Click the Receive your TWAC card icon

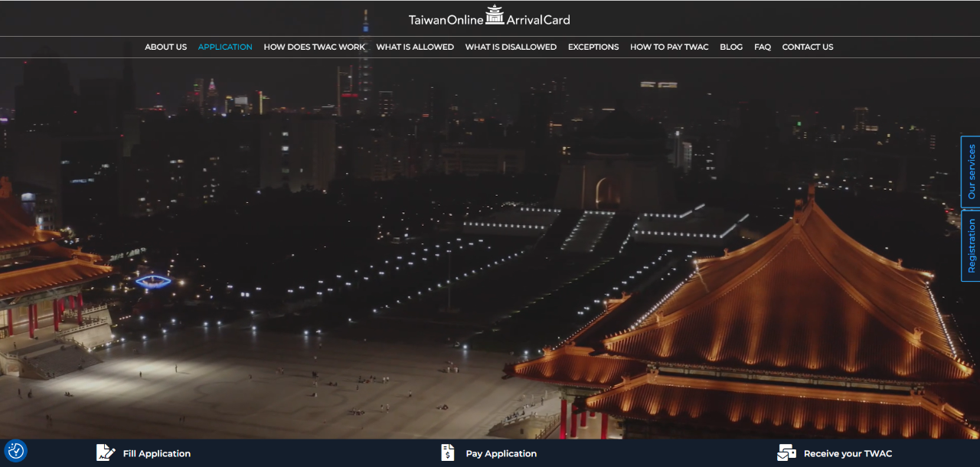[786, 453]
